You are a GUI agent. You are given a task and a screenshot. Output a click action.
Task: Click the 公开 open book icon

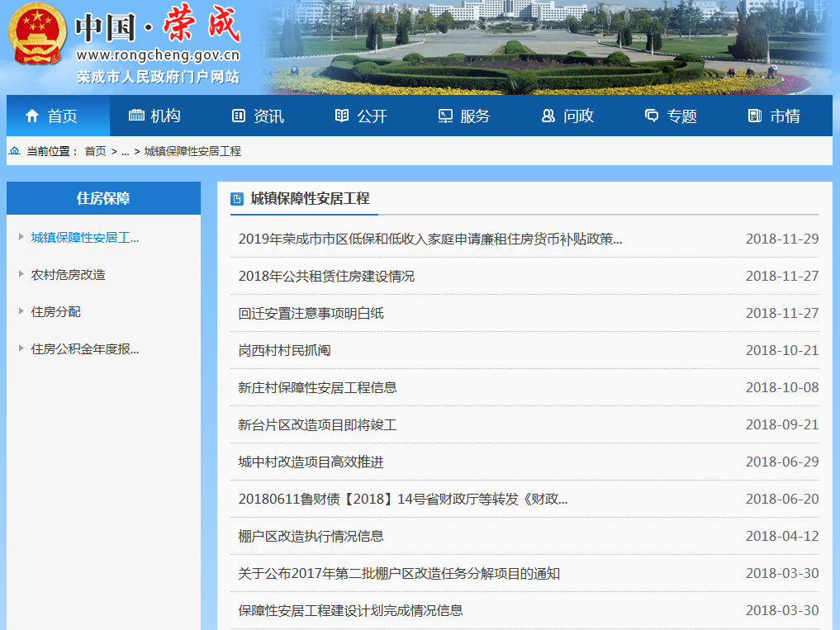tap(342, 116)
